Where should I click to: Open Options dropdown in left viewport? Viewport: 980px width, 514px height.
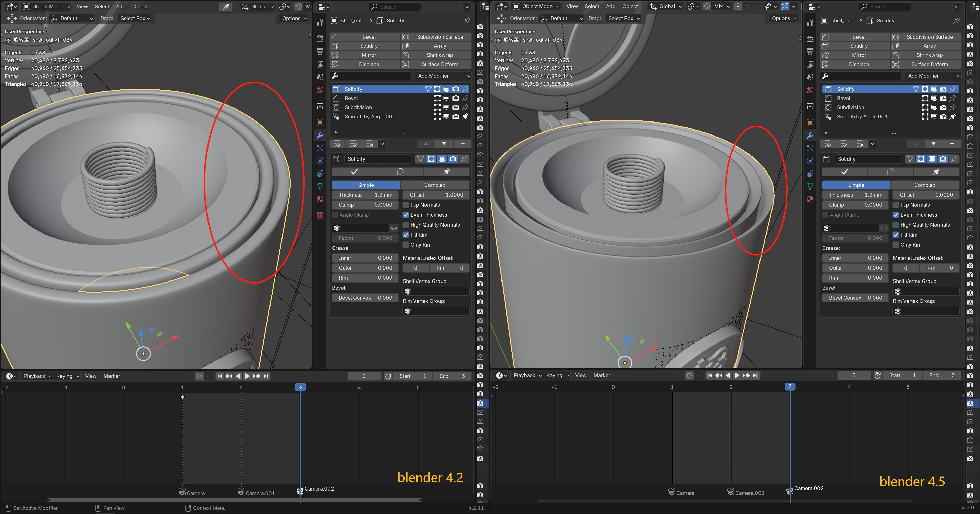pos(294,18)
